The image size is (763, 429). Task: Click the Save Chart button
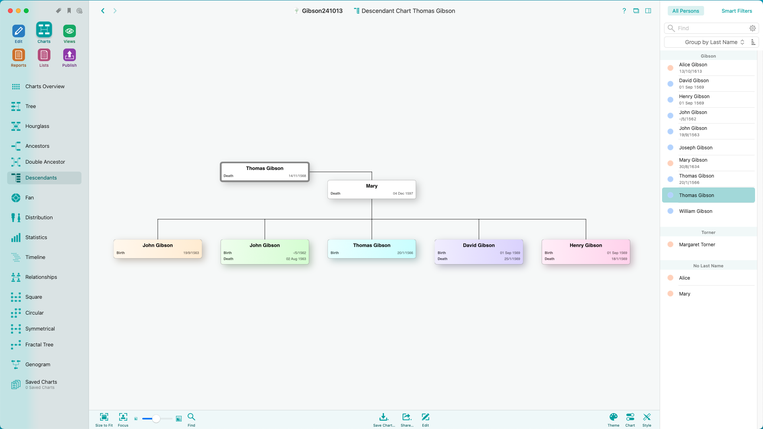(383, 419)
